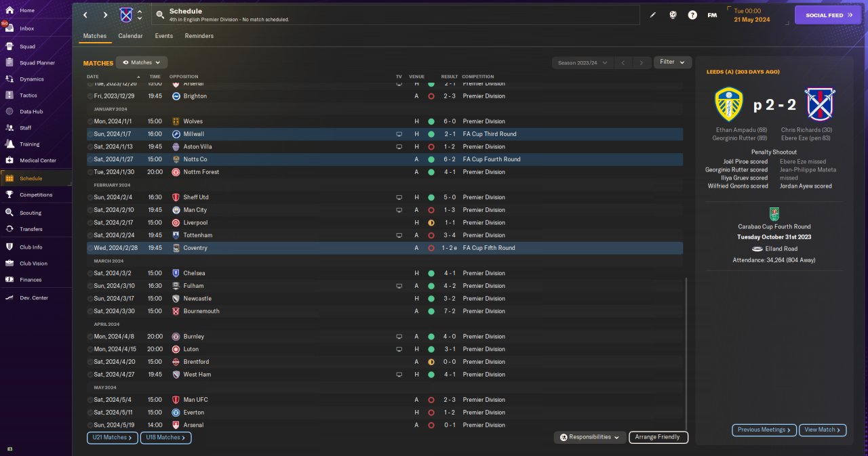This screenshot has height=456, width=868.
Task: Click the Previous Meetings button
Action: point(764,430)
